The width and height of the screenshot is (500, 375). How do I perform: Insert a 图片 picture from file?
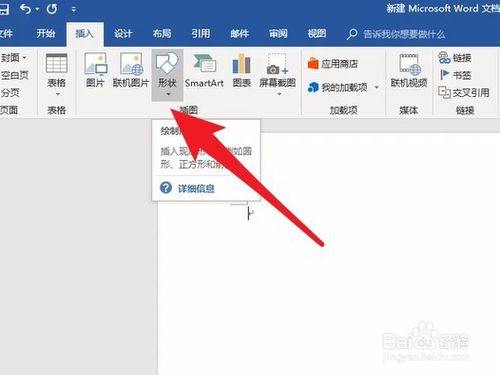coord(96,70)
